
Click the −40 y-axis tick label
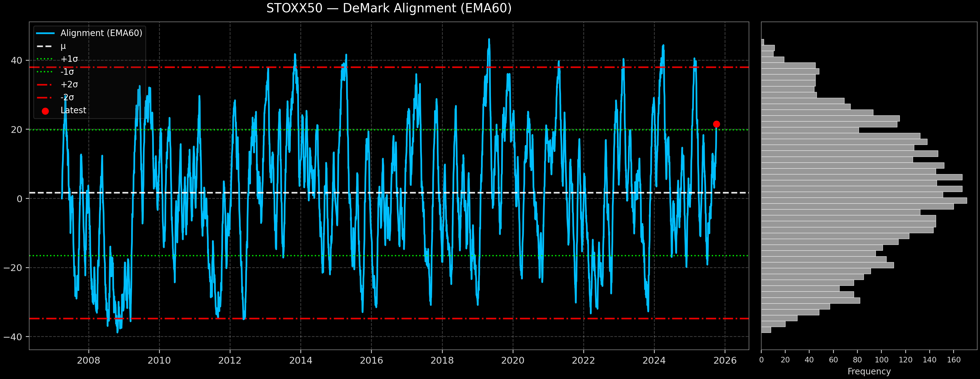tap(13, 337)
